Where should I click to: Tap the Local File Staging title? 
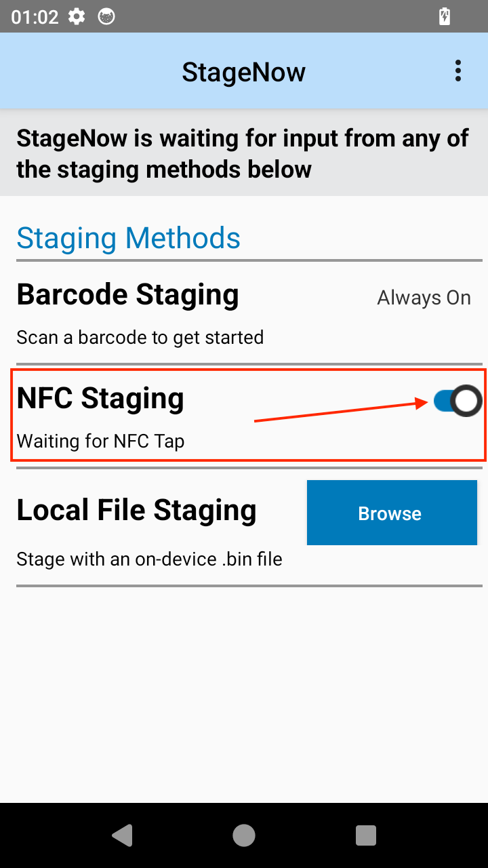coord(136,511)
